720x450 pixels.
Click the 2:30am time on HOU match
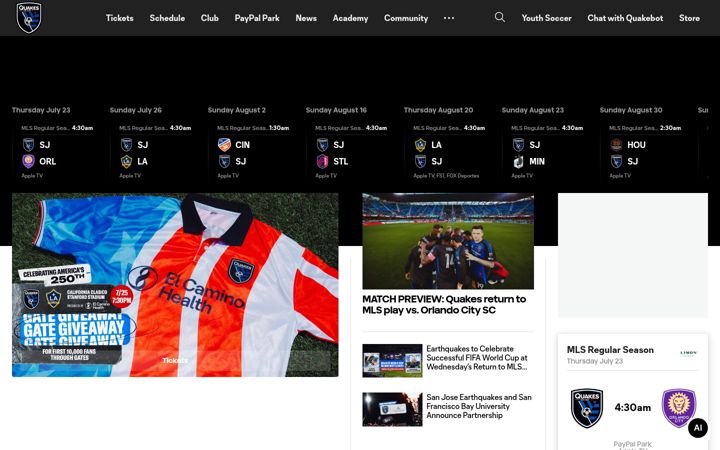coord(670,128)
